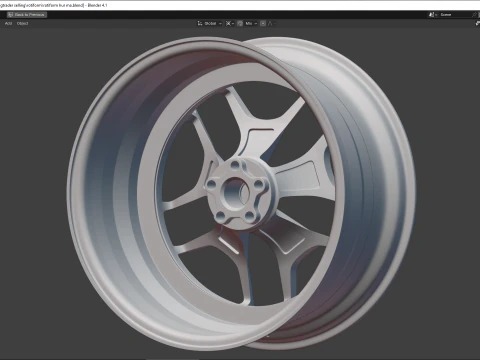This screenshot has height=360, width=480.
Task: Click the Scene name field
Action: [x=455, y=15]
